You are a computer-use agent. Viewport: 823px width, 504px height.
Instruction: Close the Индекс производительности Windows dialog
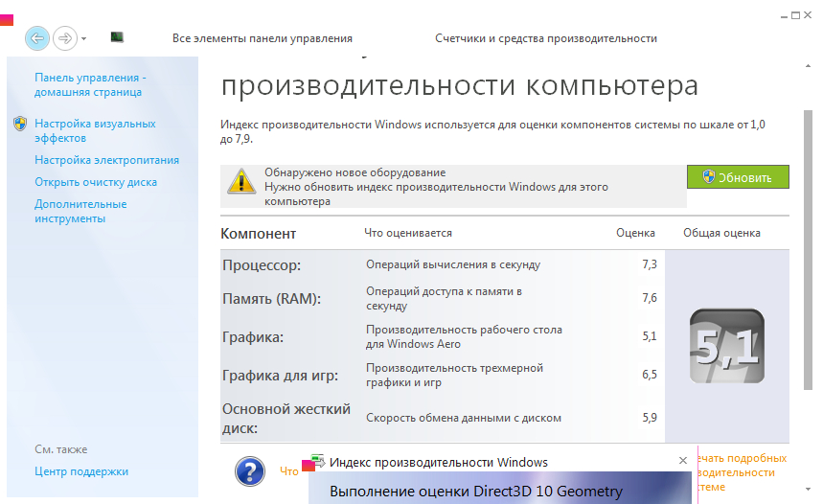(682, 461)
